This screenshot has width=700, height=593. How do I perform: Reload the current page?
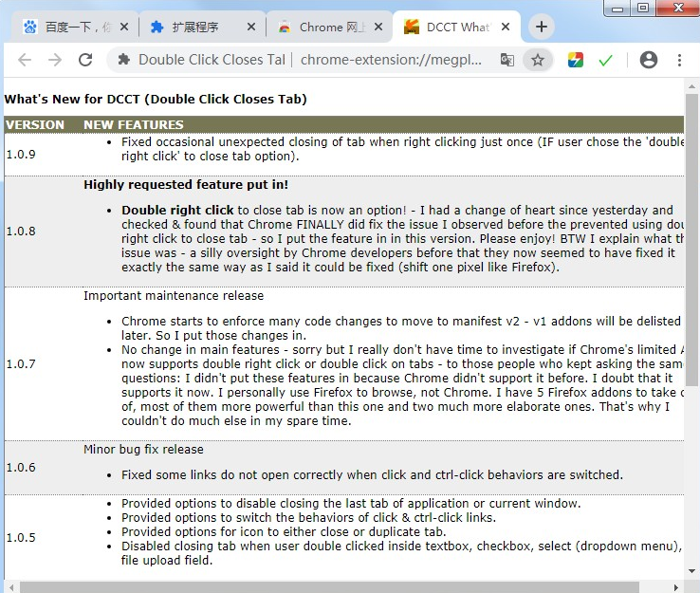click(x=85, y=60)
